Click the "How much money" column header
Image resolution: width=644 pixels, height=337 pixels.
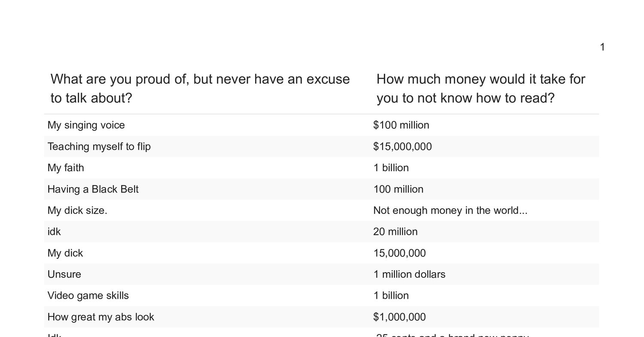tap(480, 88)
